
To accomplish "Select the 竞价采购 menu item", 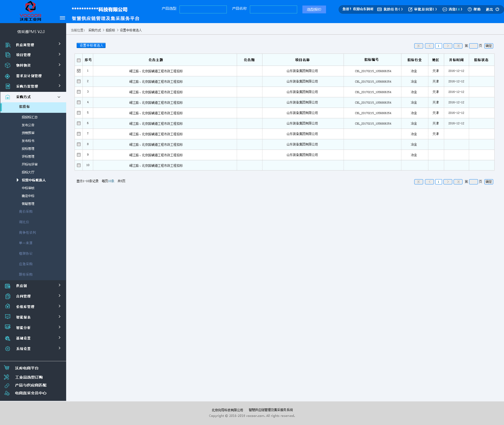I will [x=26, y=211].
